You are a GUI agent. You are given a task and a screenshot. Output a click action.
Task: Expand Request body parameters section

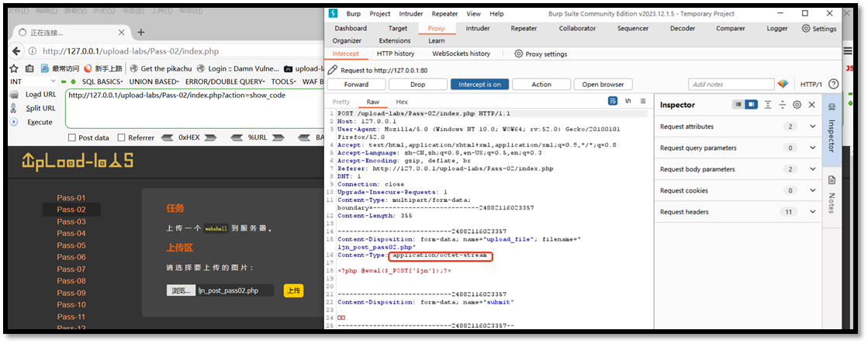click(x=813, y=169)
